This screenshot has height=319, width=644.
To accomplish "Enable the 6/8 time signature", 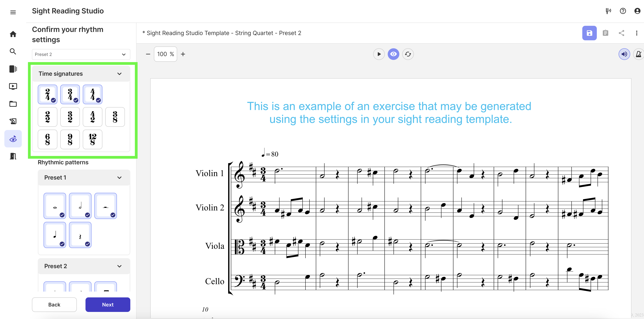I will pos(48,139).
